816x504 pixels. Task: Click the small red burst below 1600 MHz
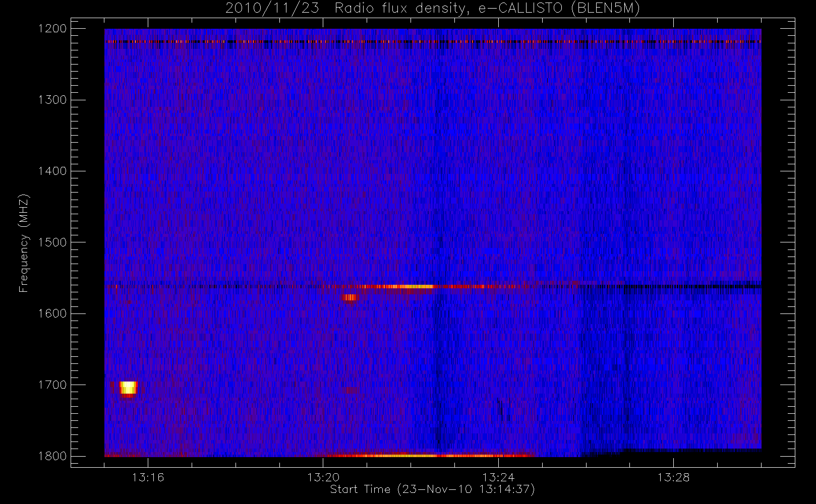pos(350,297)
